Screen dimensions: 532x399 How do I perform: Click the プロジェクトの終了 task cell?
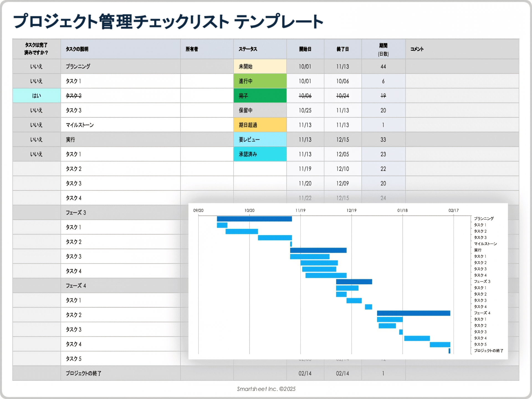pos(83,373)
